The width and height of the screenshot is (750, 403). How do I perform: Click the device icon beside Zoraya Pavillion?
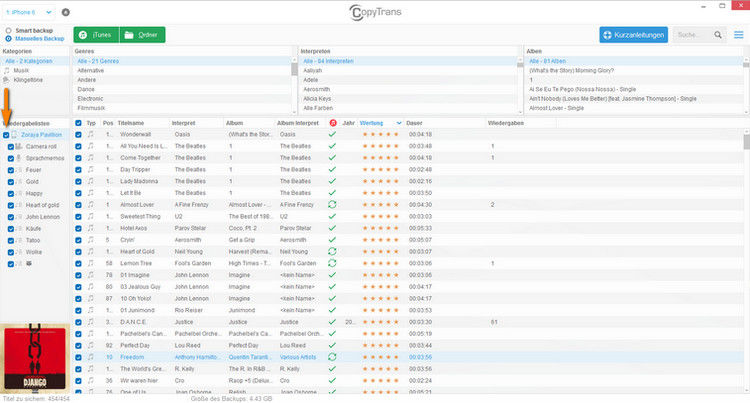pos(15,135)
